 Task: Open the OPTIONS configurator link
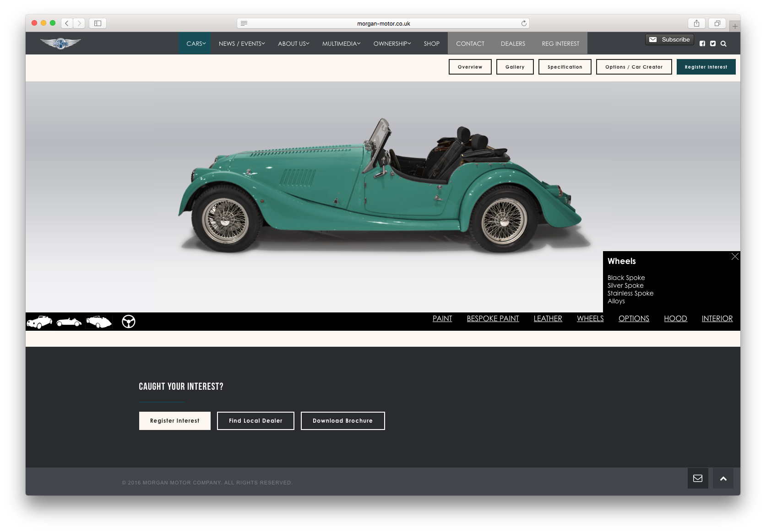point(634,318)
